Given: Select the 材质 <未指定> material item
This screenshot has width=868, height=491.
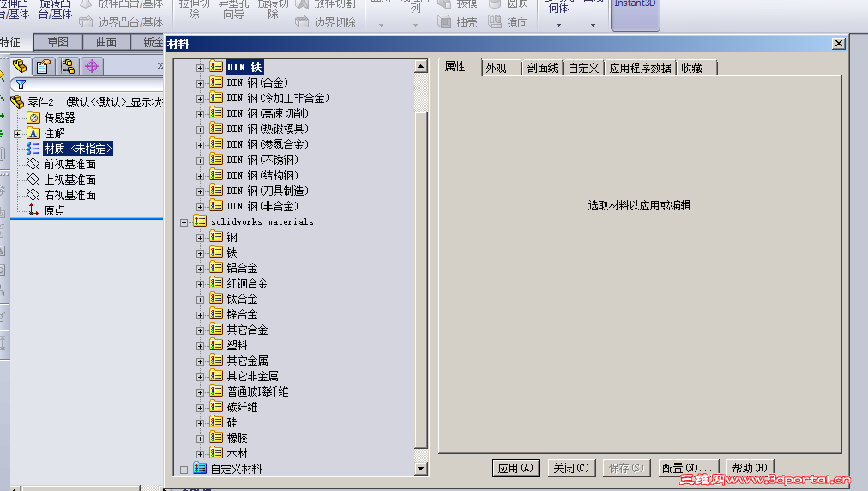Looking at the screenshot, I should pyautogui.click(x=78, y=149).
